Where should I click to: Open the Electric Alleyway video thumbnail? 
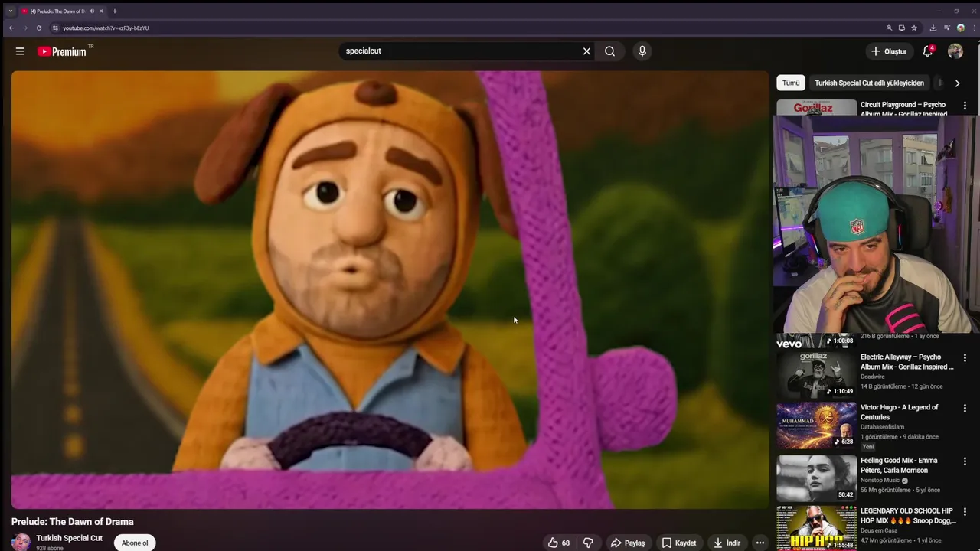point(816,374)
